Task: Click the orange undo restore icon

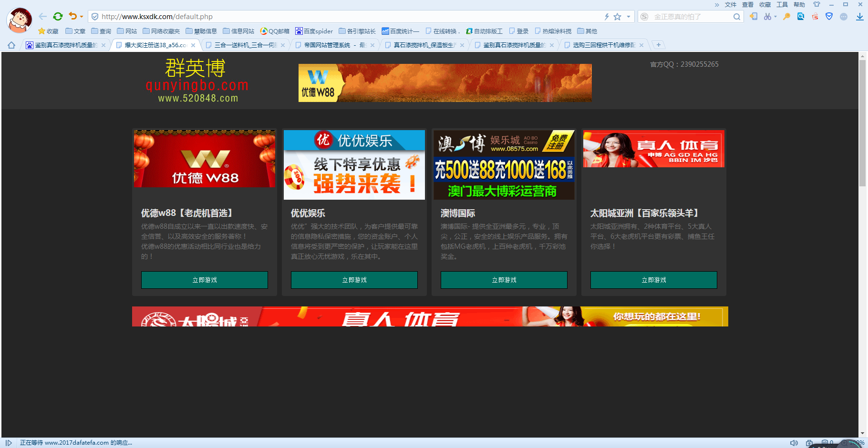Action: pyautogui.click(x=72, y=16)
